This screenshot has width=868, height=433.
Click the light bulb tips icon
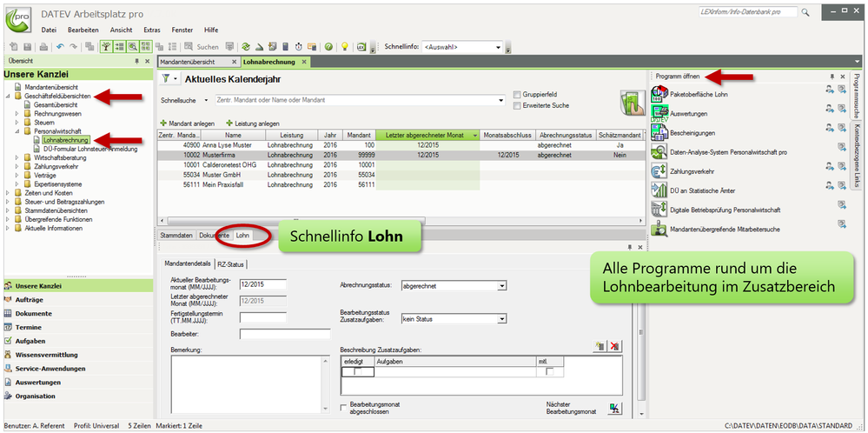(x=344, y=47)
